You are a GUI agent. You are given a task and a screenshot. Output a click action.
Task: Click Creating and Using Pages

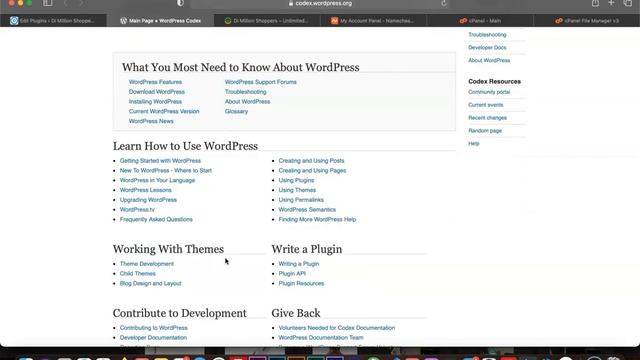point(312,171)
